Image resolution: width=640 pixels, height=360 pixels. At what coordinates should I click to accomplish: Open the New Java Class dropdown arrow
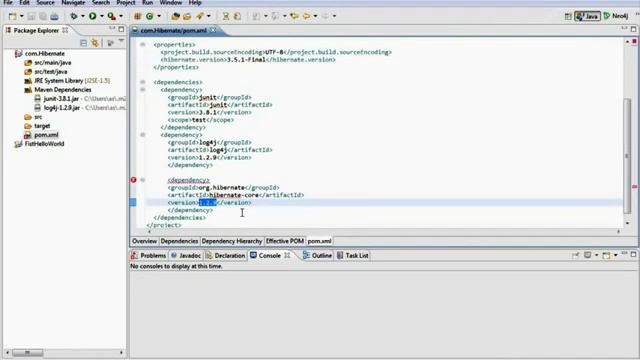click(159, 16)
